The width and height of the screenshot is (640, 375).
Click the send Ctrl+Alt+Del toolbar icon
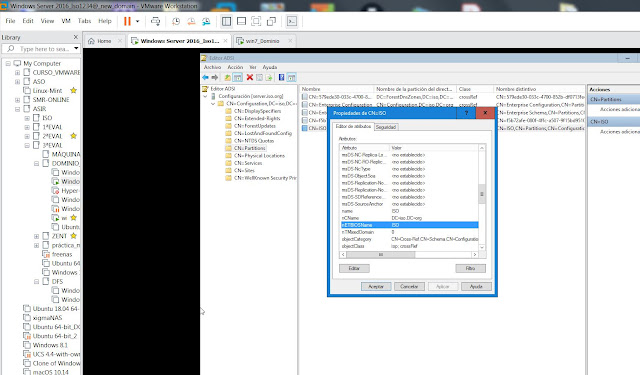coord(155,21)
